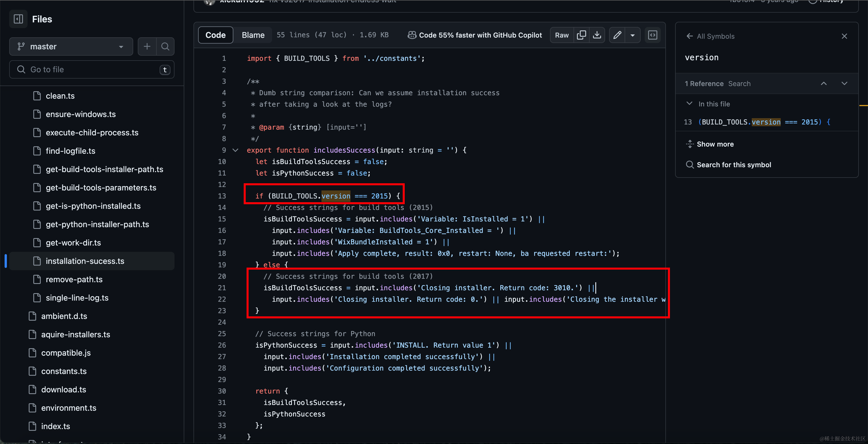This screenshot has width=868, height=444.
Task: Open remove-path.ts file
Action: 74,279
